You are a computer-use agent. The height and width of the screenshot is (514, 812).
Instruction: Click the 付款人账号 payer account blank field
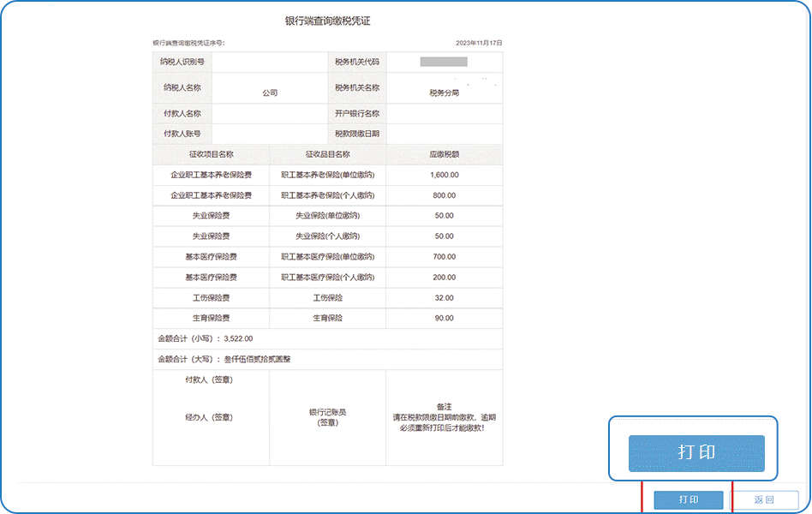tap(270, 134)
